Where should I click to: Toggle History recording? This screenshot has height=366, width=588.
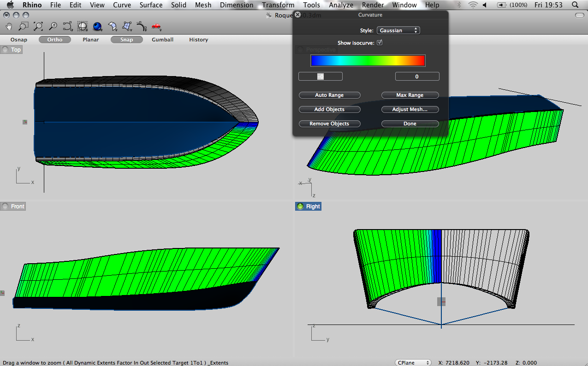(198, 40)
